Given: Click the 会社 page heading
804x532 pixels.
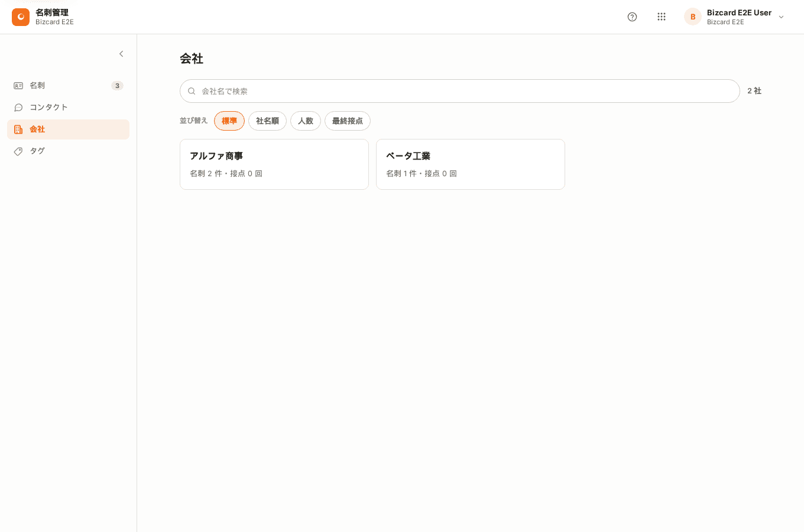Looking at the screenshot, I should pyautogui.click(x=192, y=59).
